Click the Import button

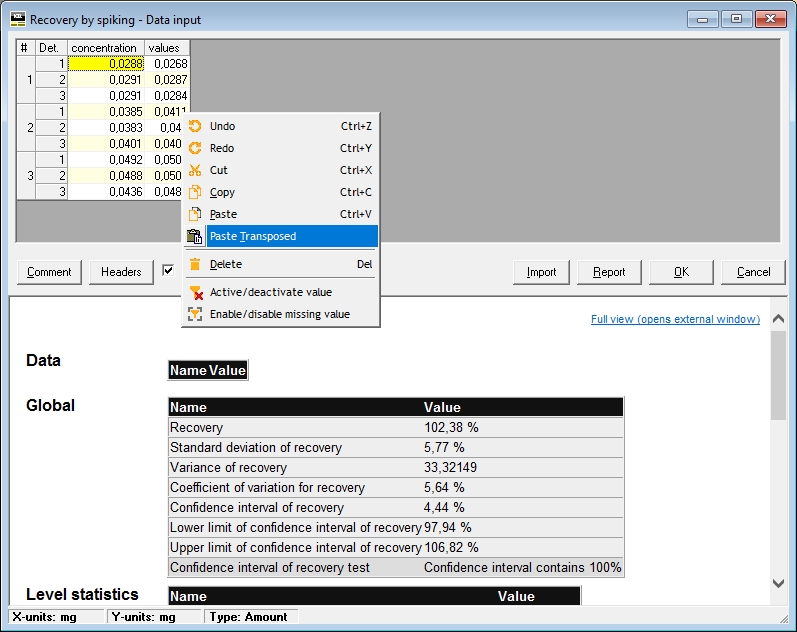541,272
